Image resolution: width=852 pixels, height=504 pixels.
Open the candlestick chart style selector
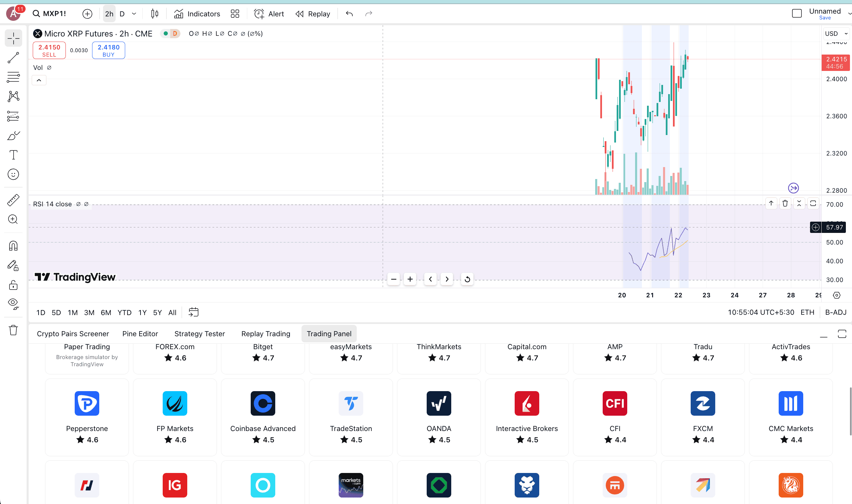(x=155, y=14)
